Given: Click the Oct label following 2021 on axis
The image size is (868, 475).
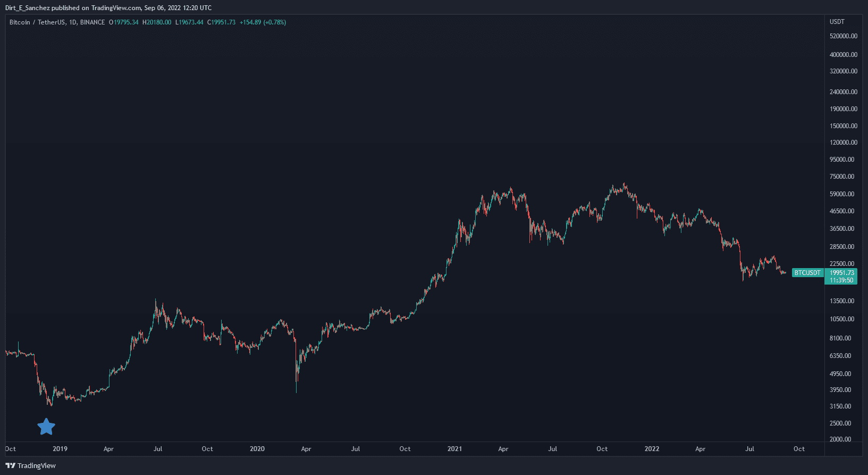Looking at the screenshot, I should [602, 449].
